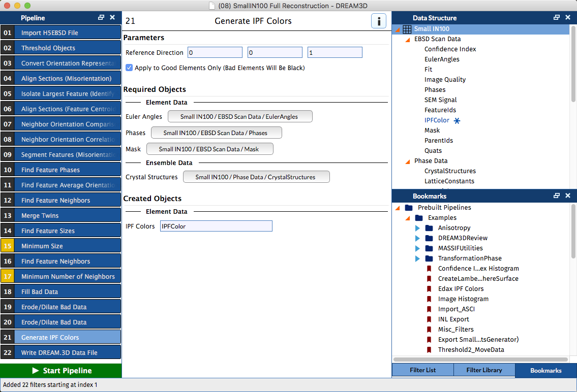Select the FeatureIds array
Screen dimensions: 577x392
tap(440, 110)
